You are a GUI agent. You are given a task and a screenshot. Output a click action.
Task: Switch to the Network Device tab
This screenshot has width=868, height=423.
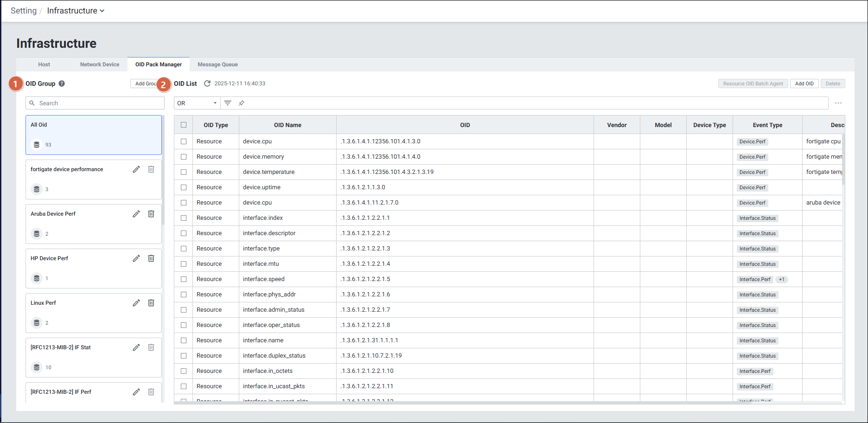[x=100, y=64]
